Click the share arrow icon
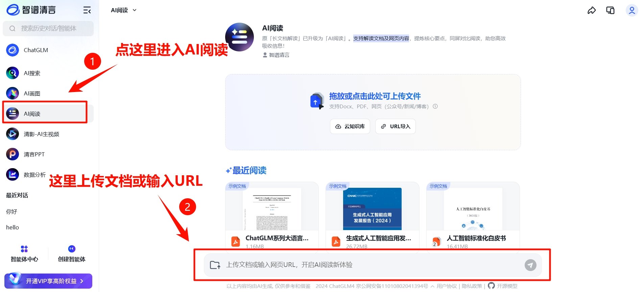Image resolution: width=644 pixels, height=292 pixels. (592, 10)
